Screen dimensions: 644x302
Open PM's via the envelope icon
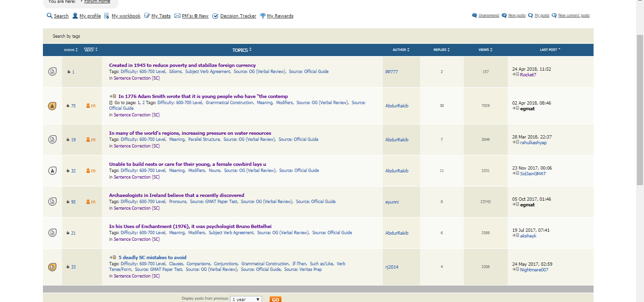click(x=177, y=16)
